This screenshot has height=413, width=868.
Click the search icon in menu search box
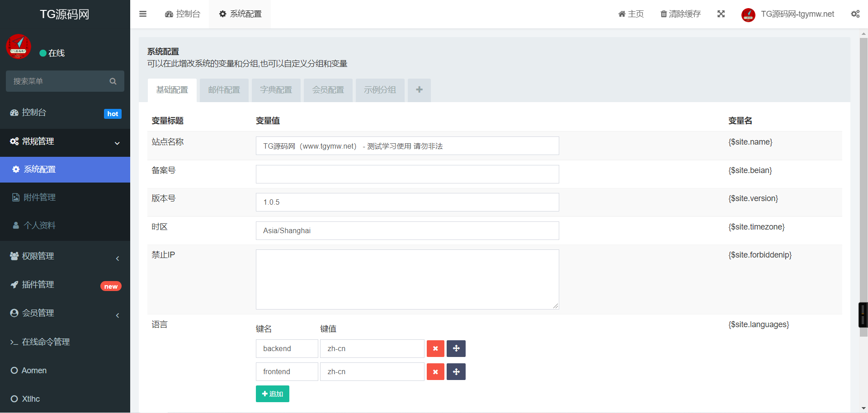[x=113, y=81]
